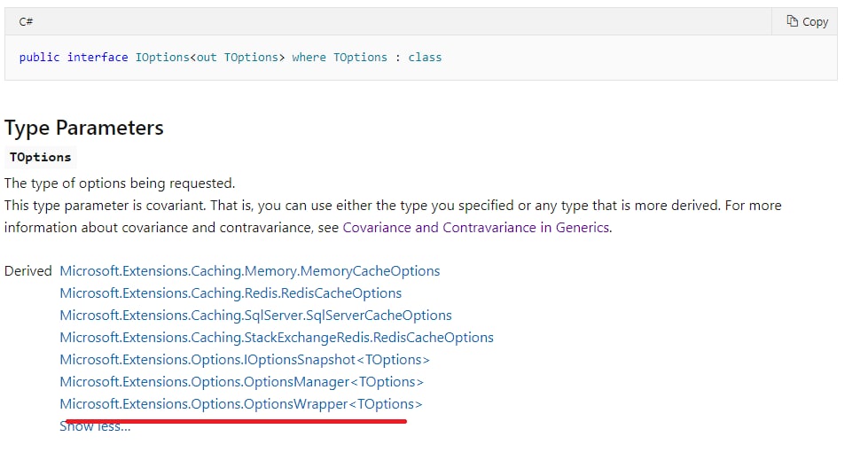Click the Type Parameters heading
Image resolution: width=868 pixels, height=468 pixels.
(84, 128)
